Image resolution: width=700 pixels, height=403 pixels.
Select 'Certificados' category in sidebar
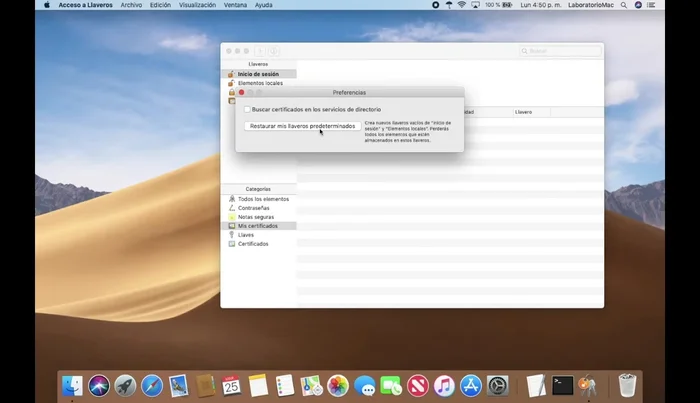click(253, 244)
